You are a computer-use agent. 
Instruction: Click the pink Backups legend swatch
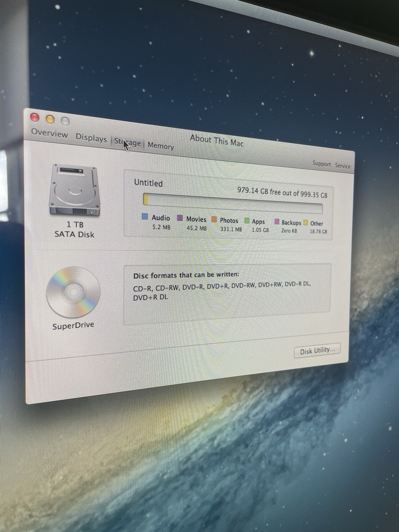pyautogui.click(x=277, y=221)
